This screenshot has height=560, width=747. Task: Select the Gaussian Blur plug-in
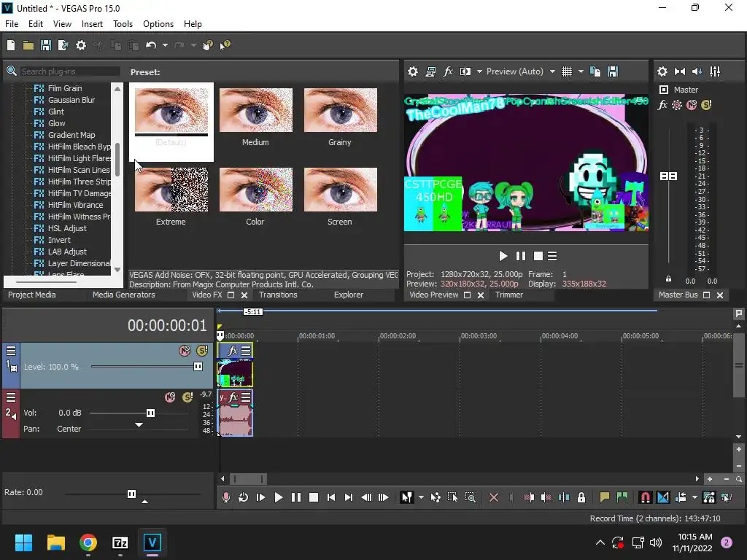pos(71,100)
